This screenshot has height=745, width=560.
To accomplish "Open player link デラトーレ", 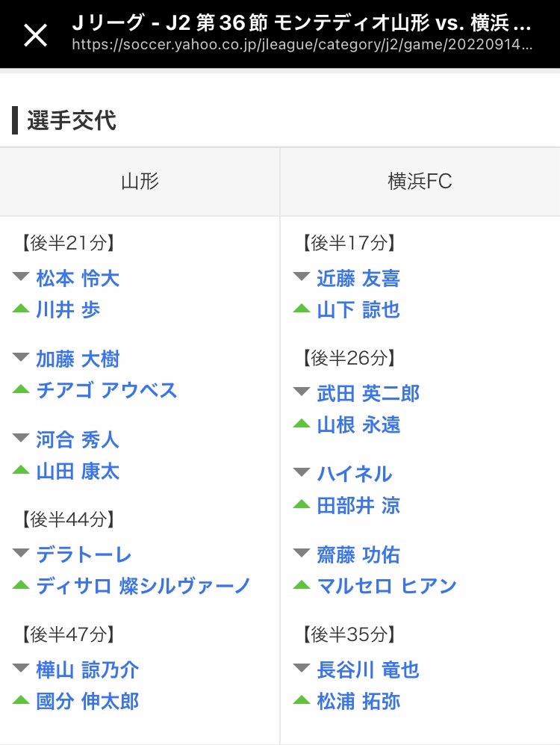I will click(84, 555).
